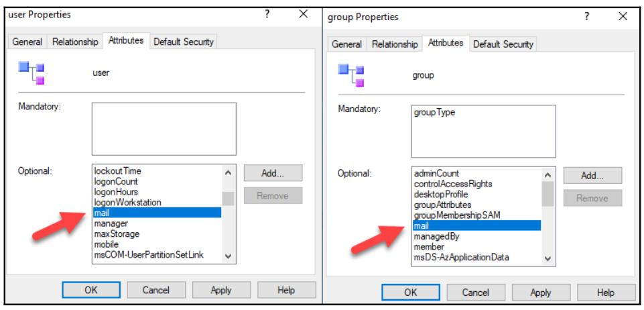Select logonHours in user Optional list
The image size is (644, 310).
pyautogui.click(x=112, y=193)
